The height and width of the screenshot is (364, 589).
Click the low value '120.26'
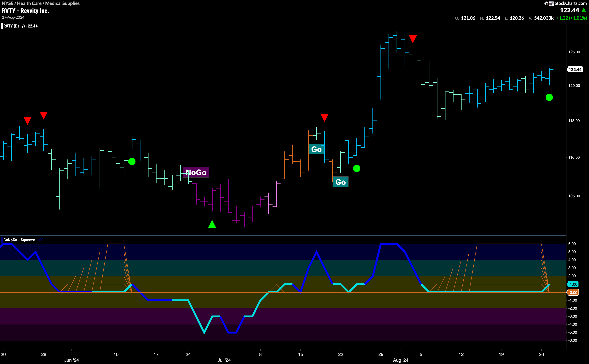tap(517, 18)
